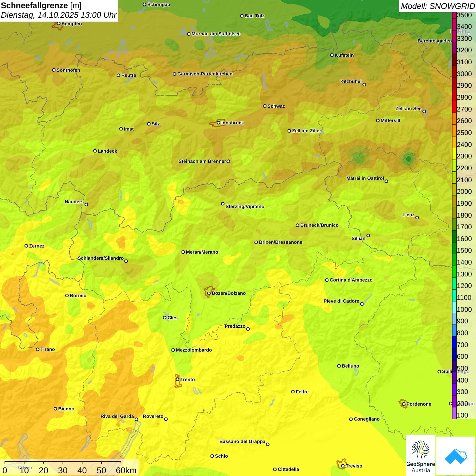The width and height of the screenshot is (476, 476).
Task: Click the 'Schneefallgrenze [m]' title text
Action: [41, 6]
